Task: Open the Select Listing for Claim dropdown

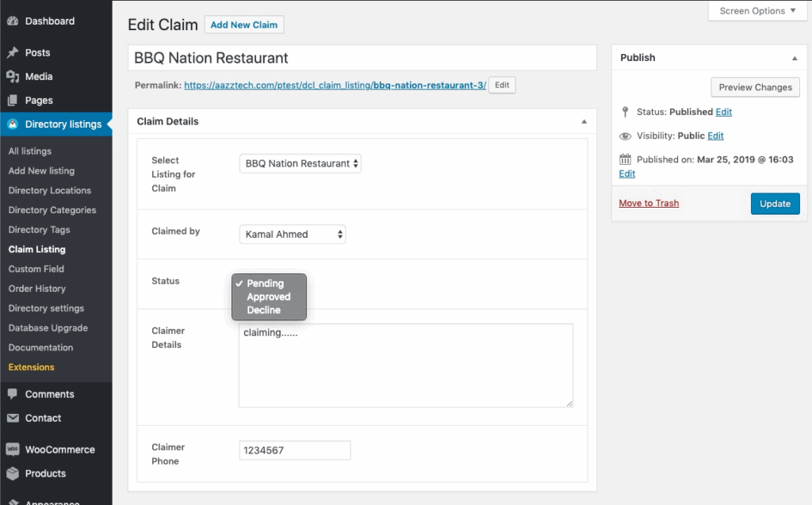Action: [x=301, y=163]
